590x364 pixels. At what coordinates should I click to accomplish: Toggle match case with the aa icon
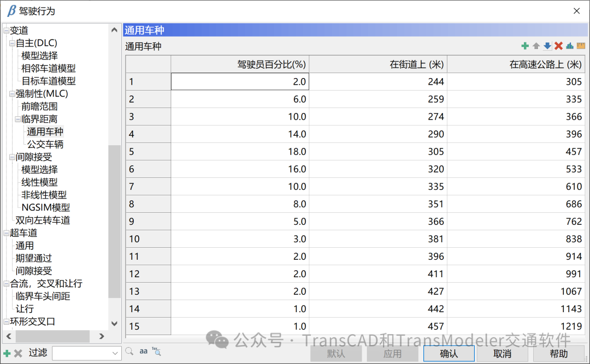(144, 352)
